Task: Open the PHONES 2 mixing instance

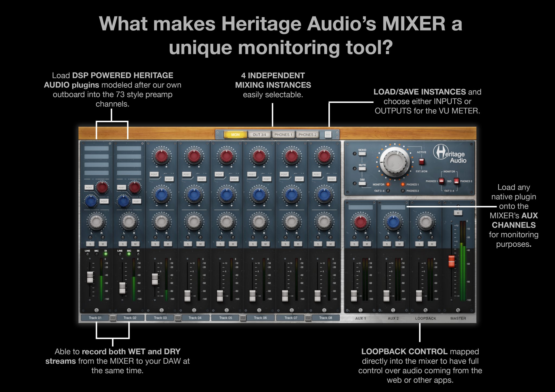Action: [307, 135]
